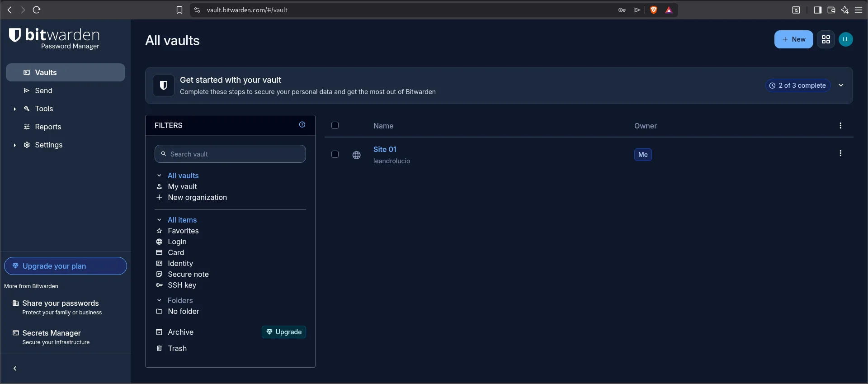Go back using browser back arrow
The height and width of the screenshot is (384, 868).
[9, 10]
